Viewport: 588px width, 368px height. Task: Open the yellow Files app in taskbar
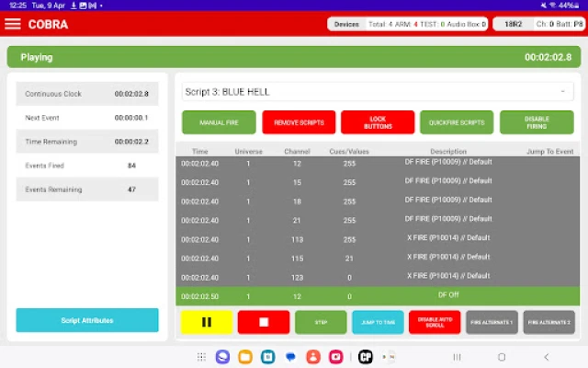pyautogui.click(x=245, y=356)
